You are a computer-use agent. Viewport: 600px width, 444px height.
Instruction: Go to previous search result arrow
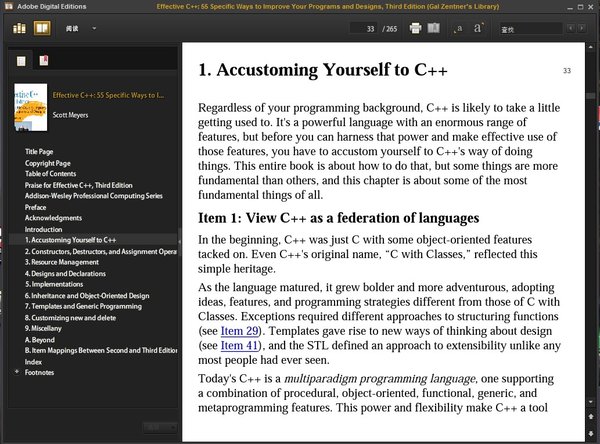[571, 28]
